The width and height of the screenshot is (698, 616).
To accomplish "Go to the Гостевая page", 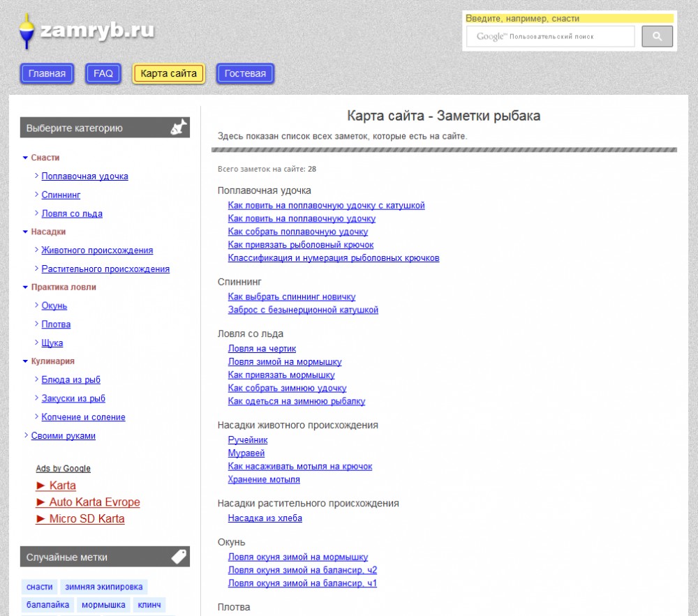I will click(245, 73).
